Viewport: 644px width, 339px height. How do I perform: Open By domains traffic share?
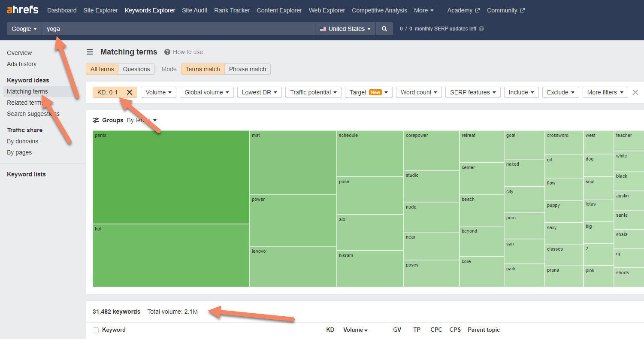pos(22,141)
